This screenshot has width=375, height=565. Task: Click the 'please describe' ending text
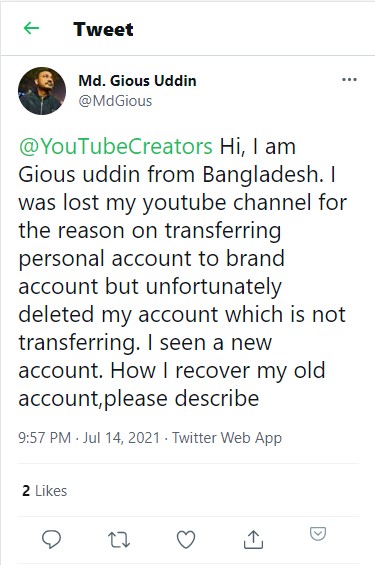[x=182, y=399]
